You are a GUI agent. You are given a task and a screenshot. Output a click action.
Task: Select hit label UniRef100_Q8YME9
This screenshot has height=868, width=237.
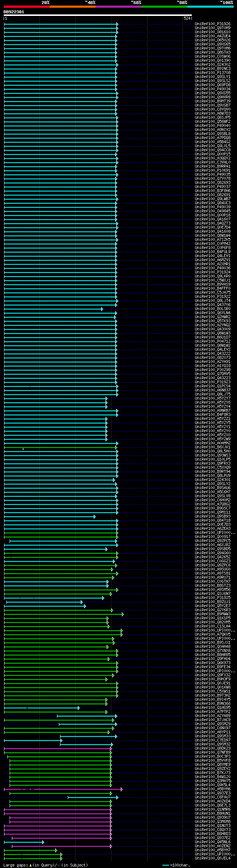pos(213,765)
